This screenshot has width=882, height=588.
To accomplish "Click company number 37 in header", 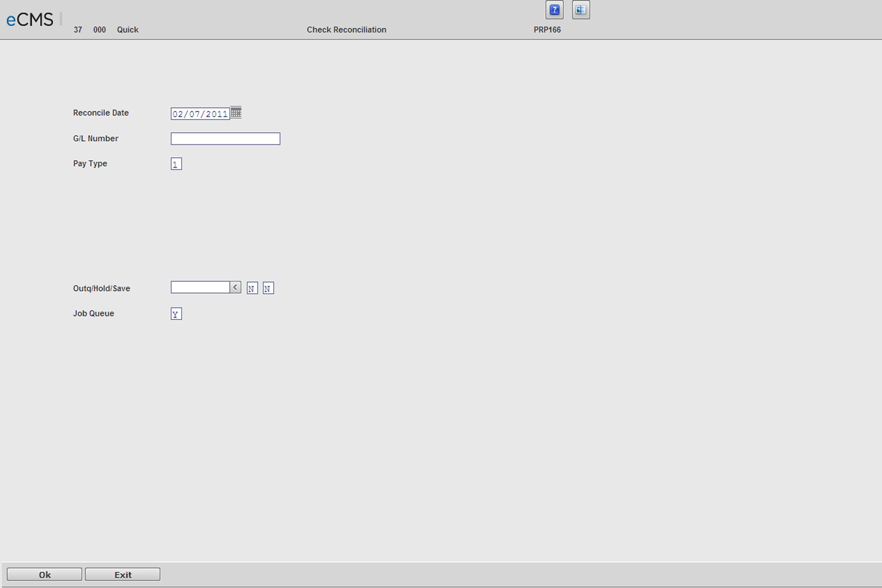I will pos(78,30).
